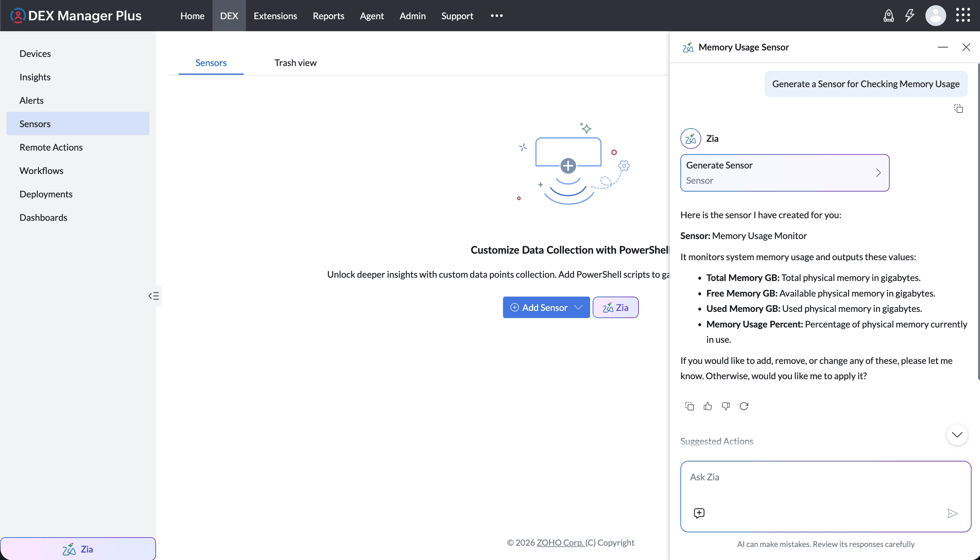The width and height of the screenshot is (980, 560).
Task: Click 'Customize Data Collection with PowerShell' heading
Action: pyautogui.click(x=570, y=250)
